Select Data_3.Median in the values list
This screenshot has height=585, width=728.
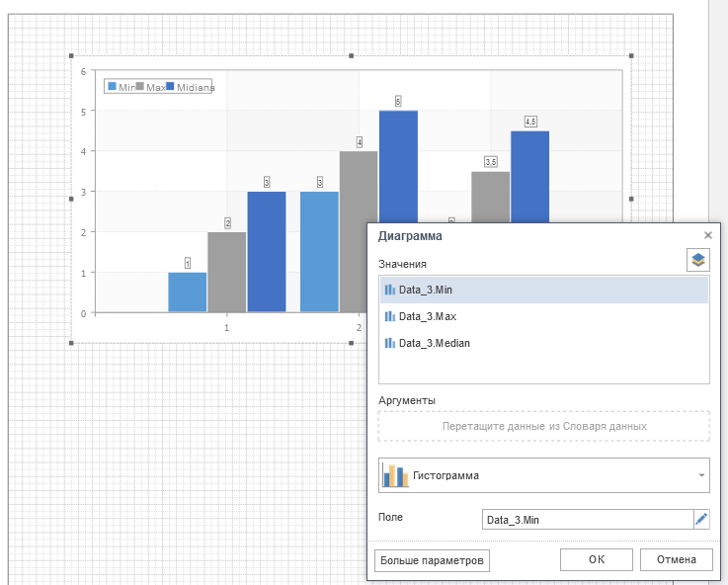(x=434, y=344)
